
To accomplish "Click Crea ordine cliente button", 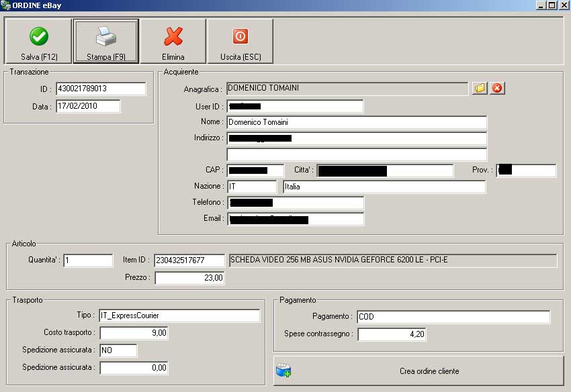I will click(419, 371).
